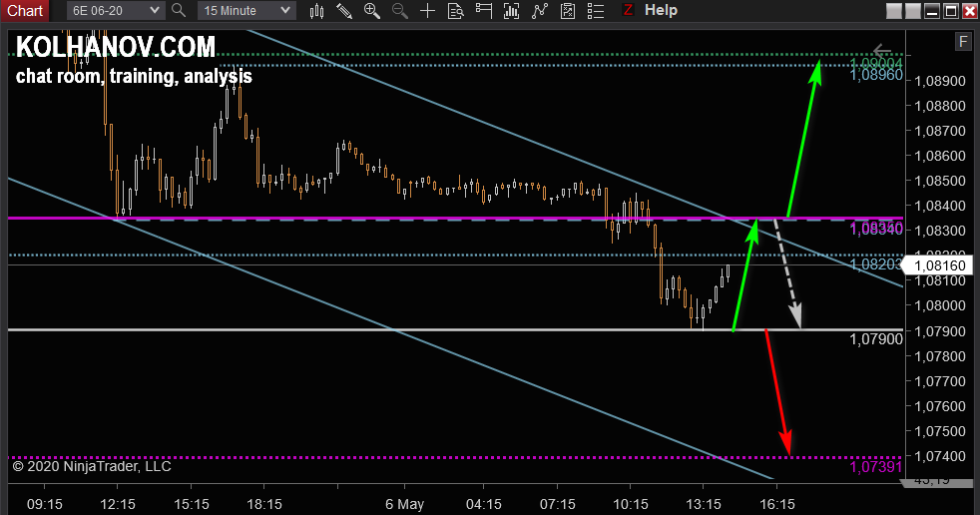Click the 1,07900 white line label
The image size is (980, 515).
(x=875, y=339)
